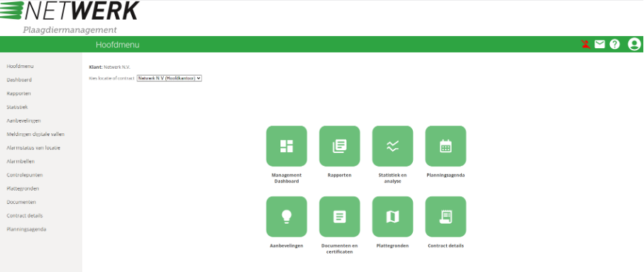The width and height of the screenshot is (644, 272).
Task: Open Documenten en certificaten tile
Action: (339, 217)
